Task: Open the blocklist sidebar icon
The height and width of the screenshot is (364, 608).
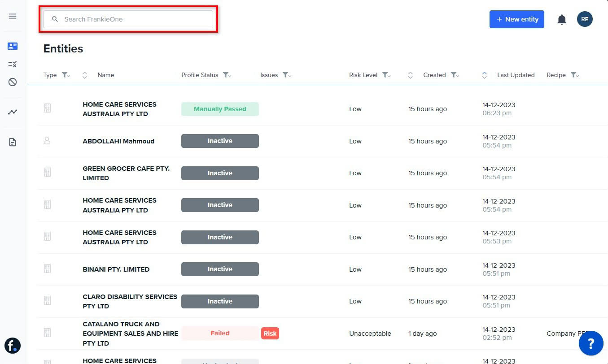Action: click(x=13, y=82)
